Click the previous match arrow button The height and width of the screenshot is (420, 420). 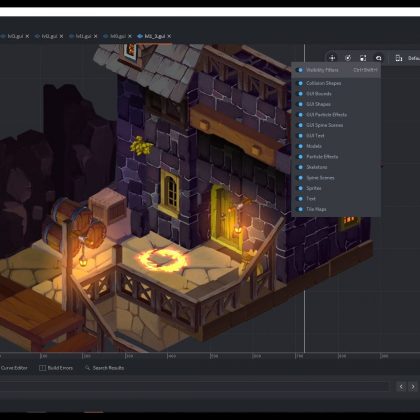click(401, 387)
